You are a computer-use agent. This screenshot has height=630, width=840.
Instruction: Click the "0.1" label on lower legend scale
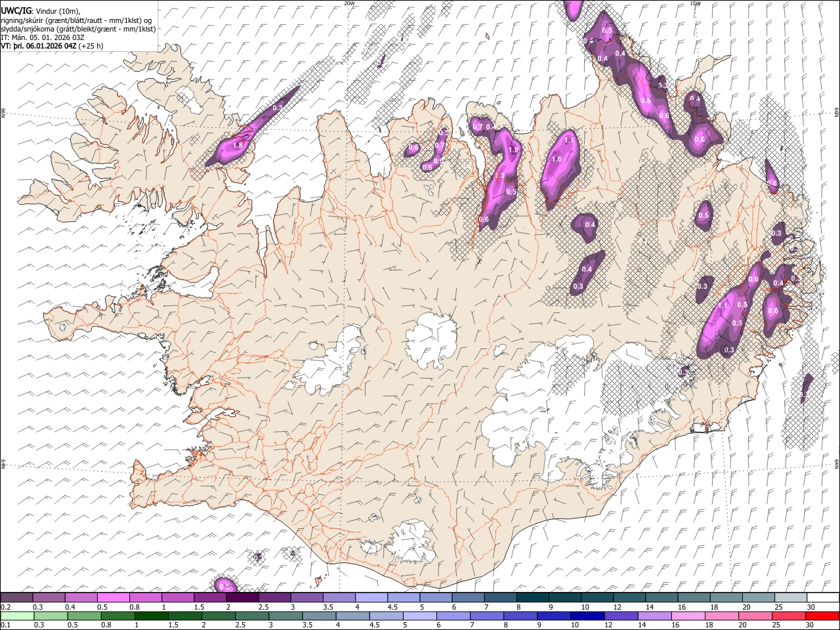6,625
